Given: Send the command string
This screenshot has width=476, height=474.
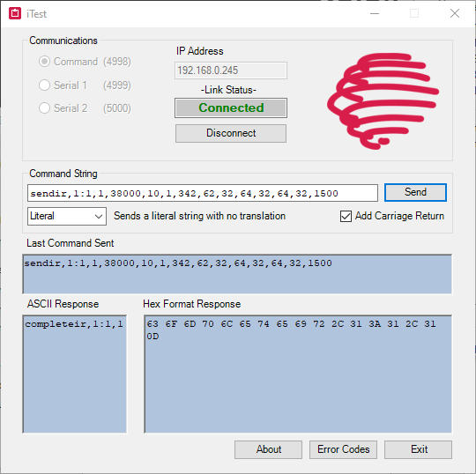Looking at the screenshot, I should click(415, 192).
